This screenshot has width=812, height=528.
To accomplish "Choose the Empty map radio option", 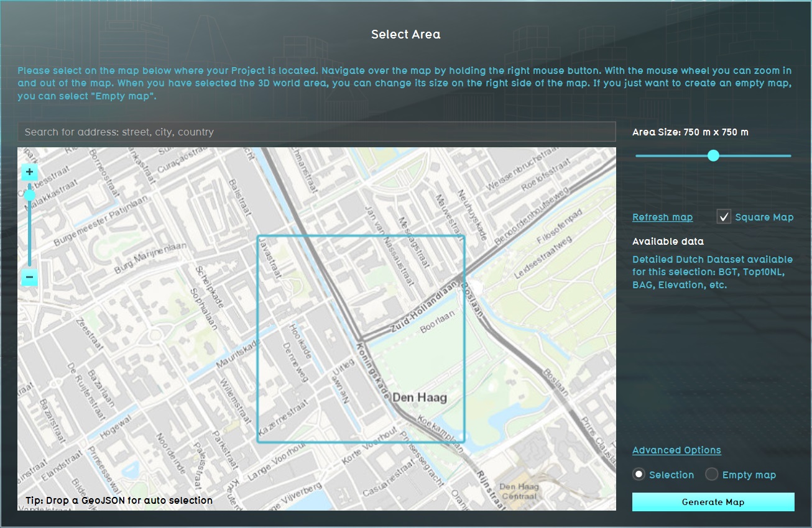I will click(x=712, y=475).
